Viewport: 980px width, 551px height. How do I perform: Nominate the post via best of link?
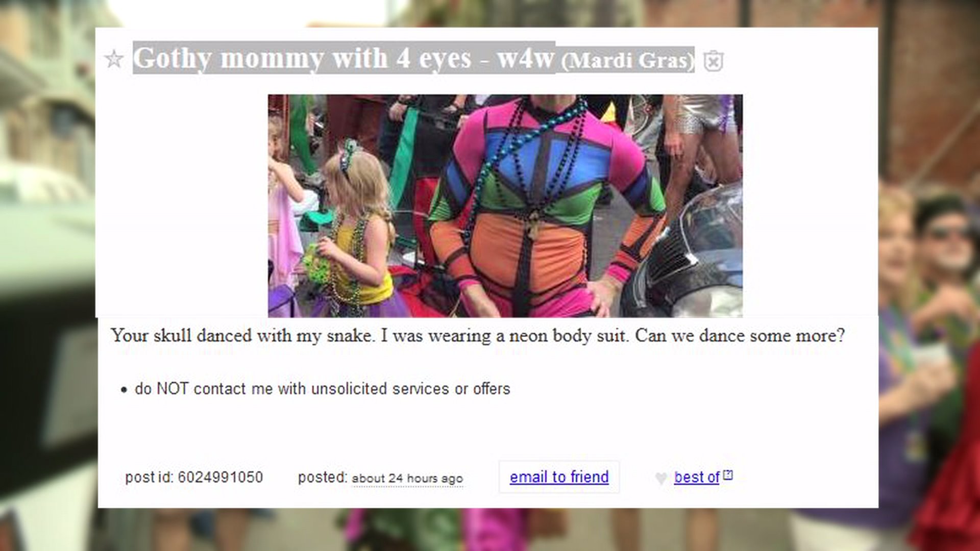pyautogui.click(x=697, y=477)
